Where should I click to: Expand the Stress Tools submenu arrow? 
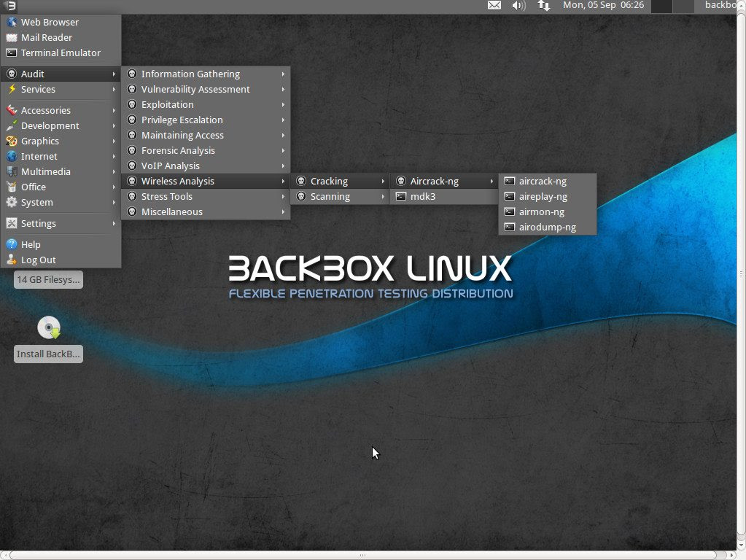point(283,196)
